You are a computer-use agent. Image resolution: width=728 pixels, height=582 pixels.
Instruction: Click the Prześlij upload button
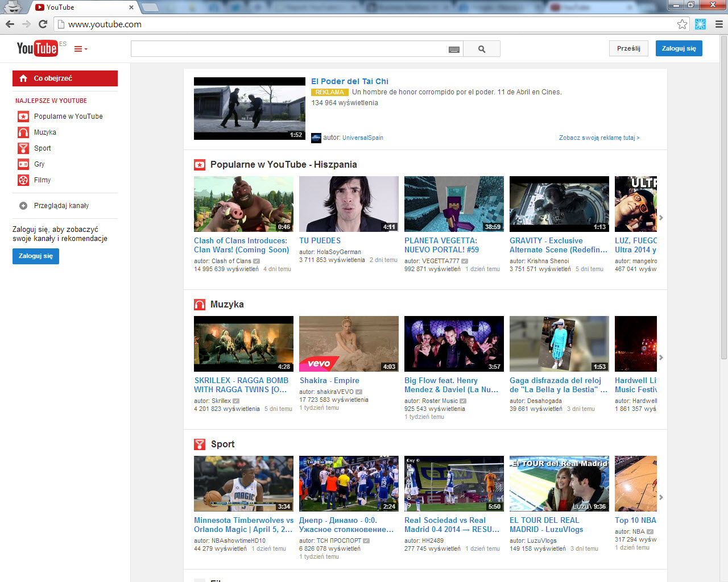pos(628,48)
